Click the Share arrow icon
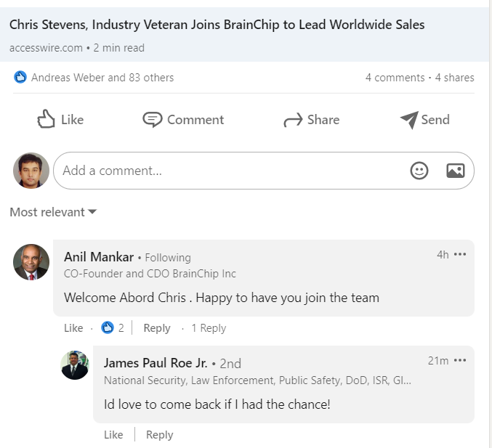The image size is (492, 448). [x=293, y=121]
